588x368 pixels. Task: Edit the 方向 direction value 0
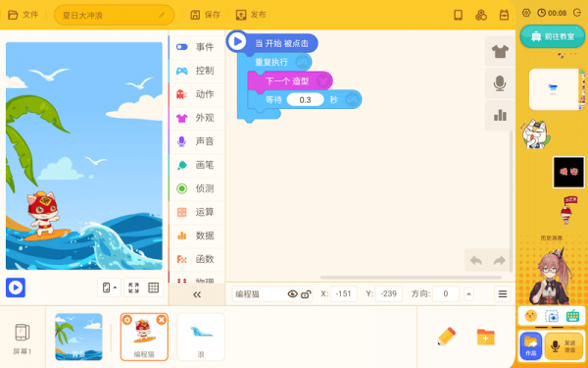(446, 293)
